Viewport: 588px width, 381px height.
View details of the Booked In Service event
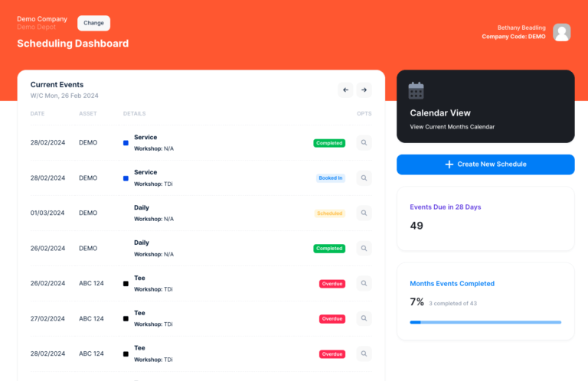[364, 177]
